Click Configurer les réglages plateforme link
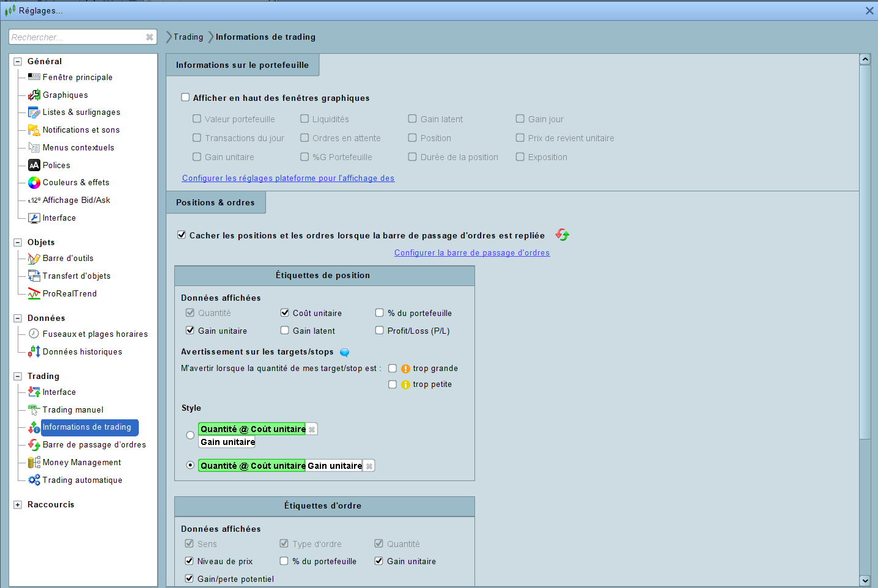This screenshot has width=878, height=588. click(288, 178)
